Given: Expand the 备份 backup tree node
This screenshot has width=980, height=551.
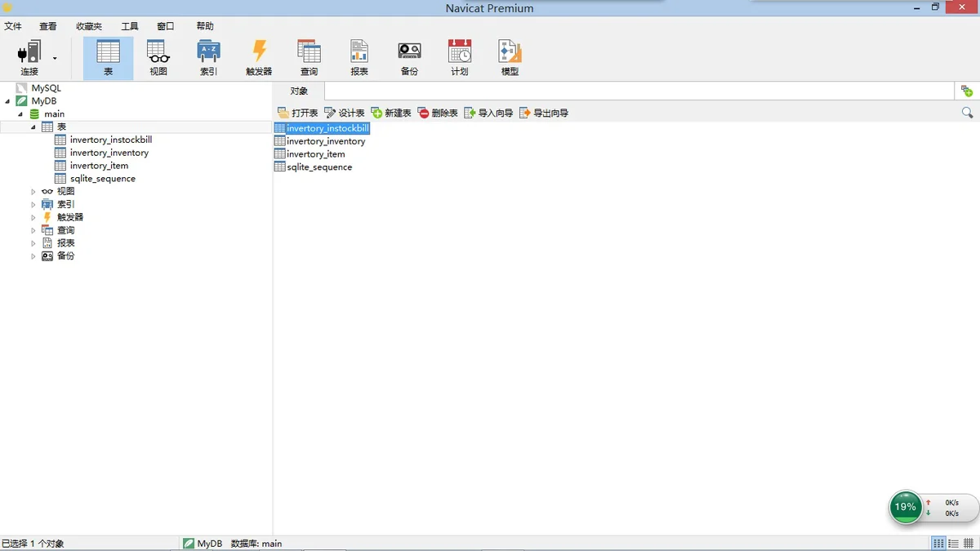Looking at the screenshot, I should click(33, 256).
